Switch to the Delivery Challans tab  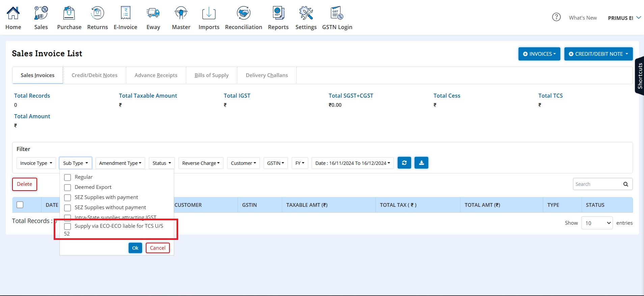point(267,75)
